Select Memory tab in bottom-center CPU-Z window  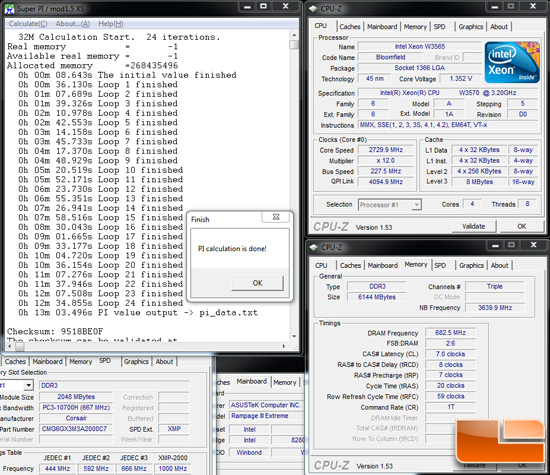tap(285, 382)
